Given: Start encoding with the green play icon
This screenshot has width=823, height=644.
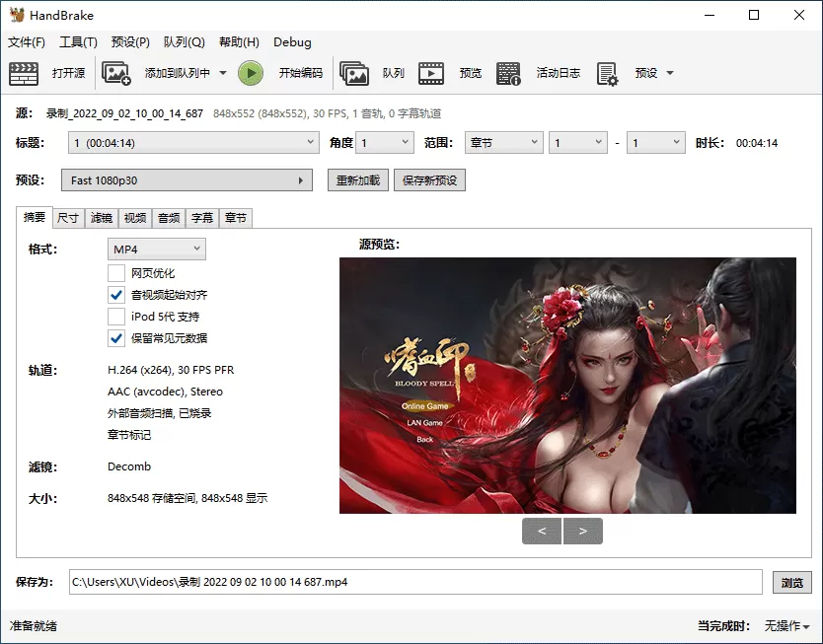Looking at the screenshot, I should (x=250, y=71).
